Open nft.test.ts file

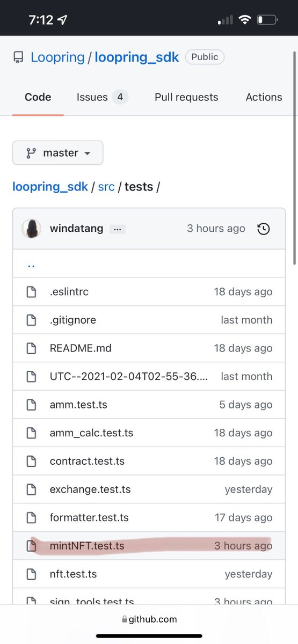click(73, 574)
